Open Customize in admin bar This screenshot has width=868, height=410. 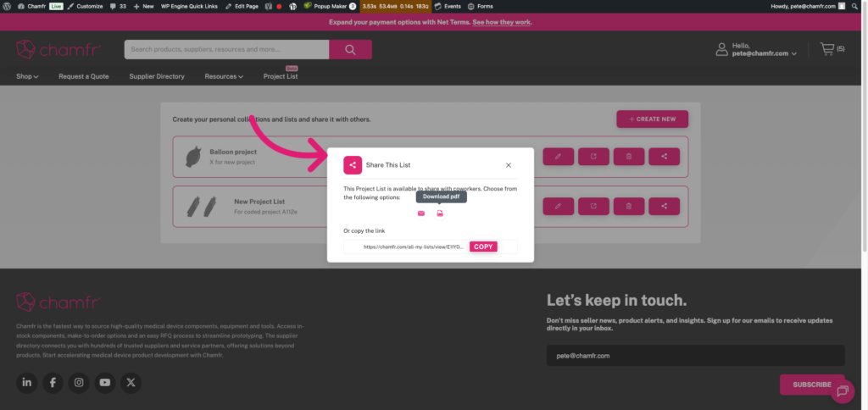[85, 6]
